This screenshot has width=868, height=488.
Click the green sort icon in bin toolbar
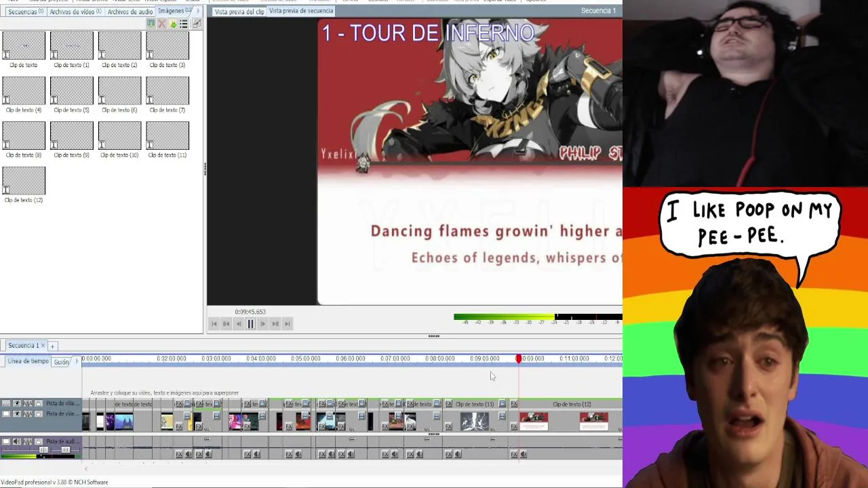(x=151, y=24)
